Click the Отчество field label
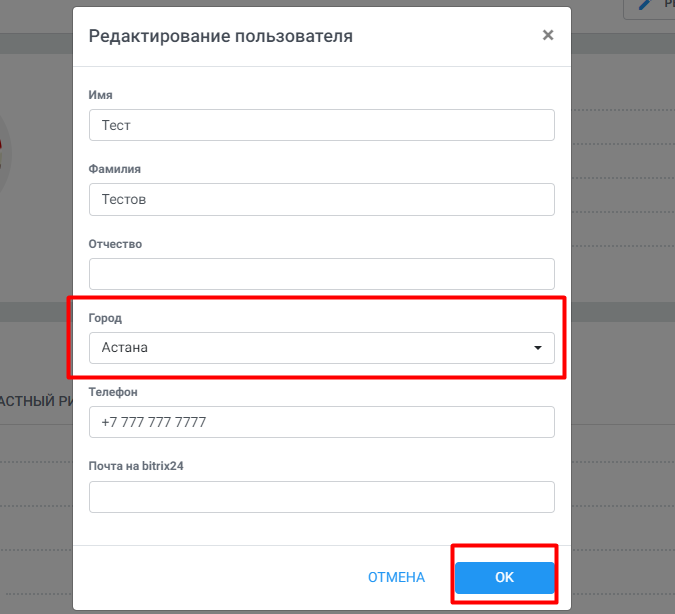This screenshot has height=614, width=675. [x=115, y=244]
